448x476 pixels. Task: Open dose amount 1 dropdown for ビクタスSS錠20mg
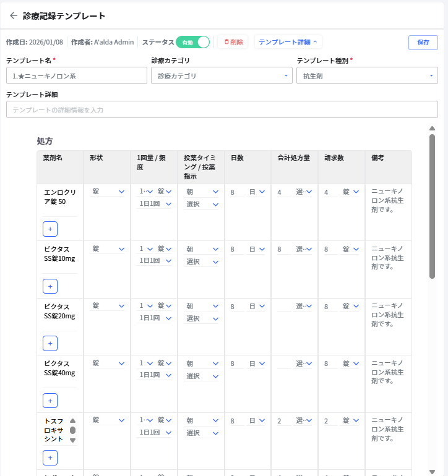tap(145, 306)
